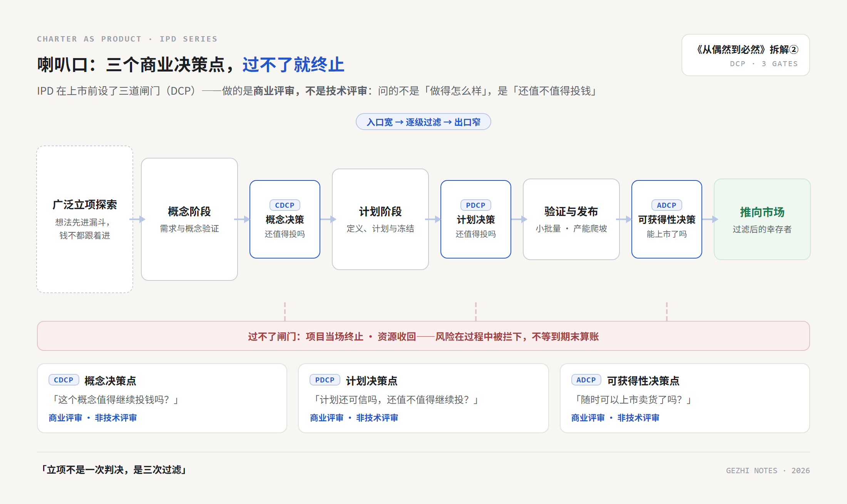Click the 验证与发布 stage card
The height and width of the screenshot is (504, 847).
pyautogui.click(x=571, y=219)
